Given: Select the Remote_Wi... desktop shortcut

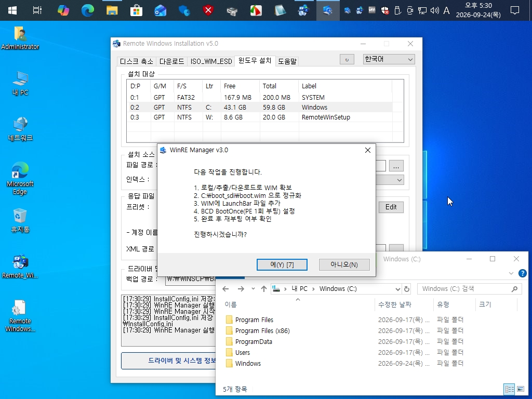Looking at the screenshot, I should [20, 267].
